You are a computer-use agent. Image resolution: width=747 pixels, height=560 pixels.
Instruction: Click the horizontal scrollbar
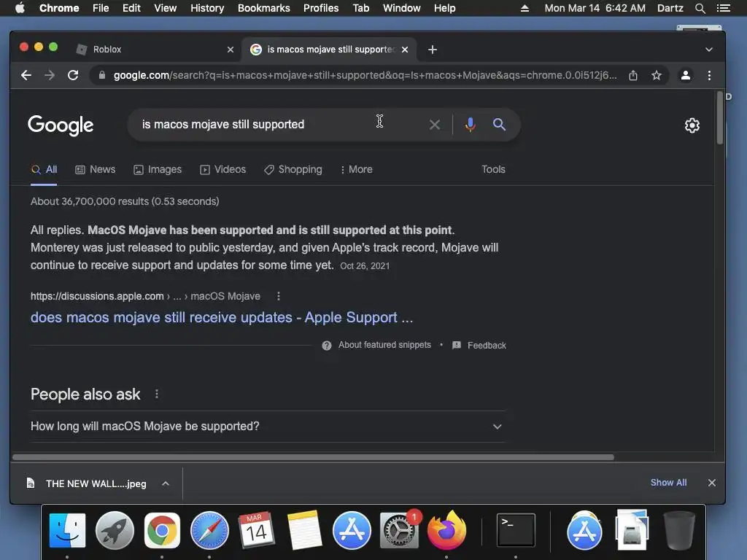(x=313, y=457)
